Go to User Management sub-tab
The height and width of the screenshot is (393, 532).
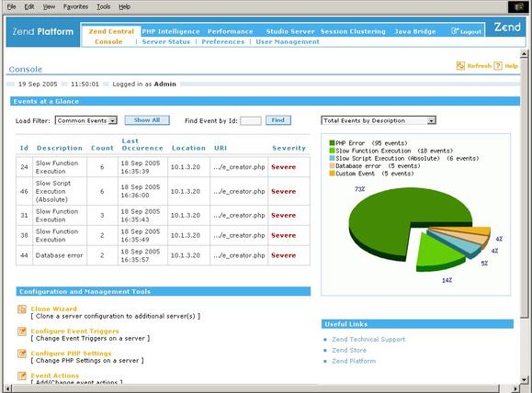(x=288, y=41)
